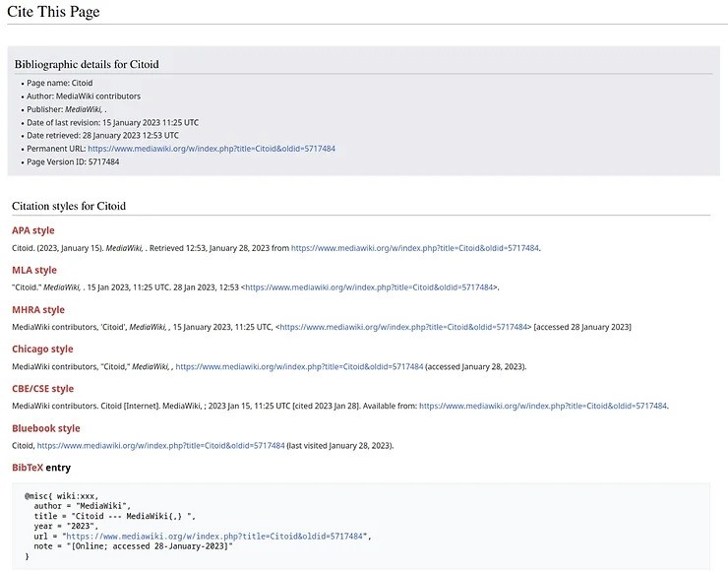Open the Permanent URL link in bibliographic details
The width and height of the screenshot is (728, 572).
tap(212, 149)
